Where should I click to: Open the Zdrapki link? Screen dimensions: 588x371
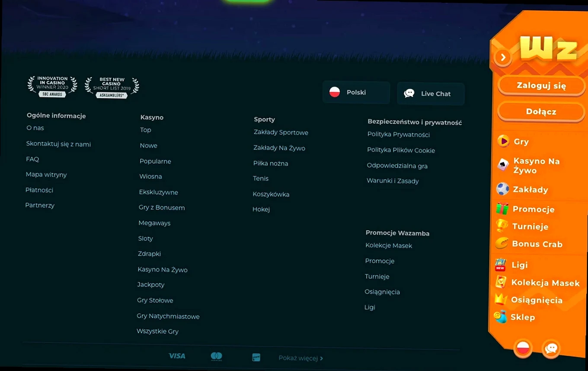point(149,254)
